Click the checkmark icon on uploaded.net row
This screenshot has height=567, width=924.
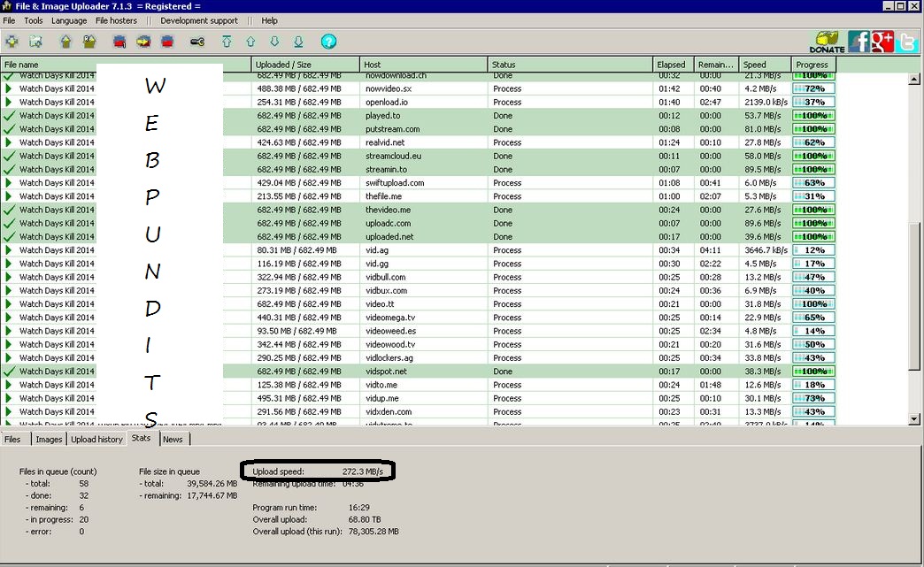coord(9,237)
